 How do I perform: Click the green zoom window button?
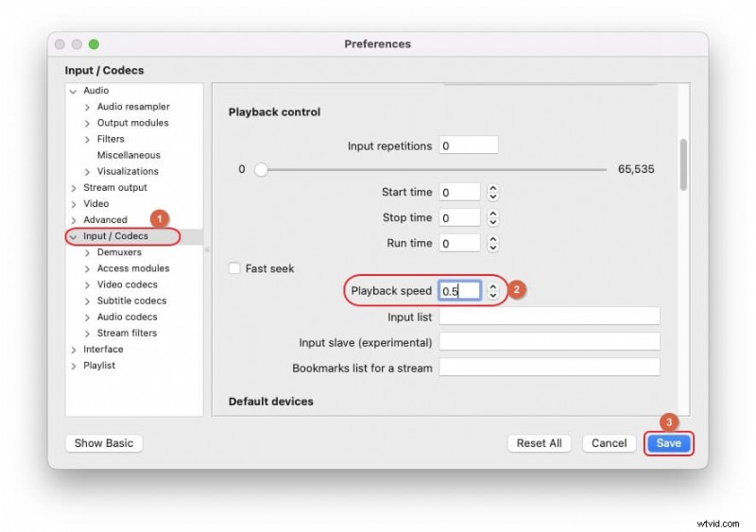tap(94, 44)
